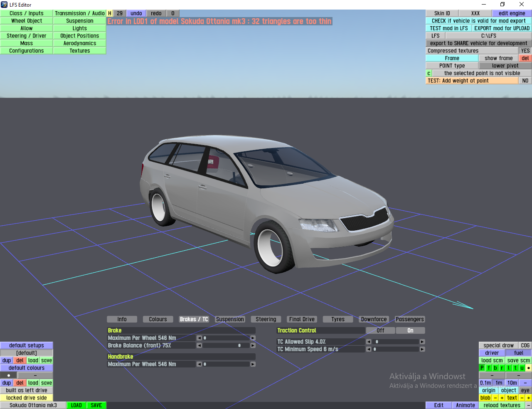The height and width of the screenshot is (409, 532).
Task: Toggle built as left drive setting
Action: (x=27, y=390)
